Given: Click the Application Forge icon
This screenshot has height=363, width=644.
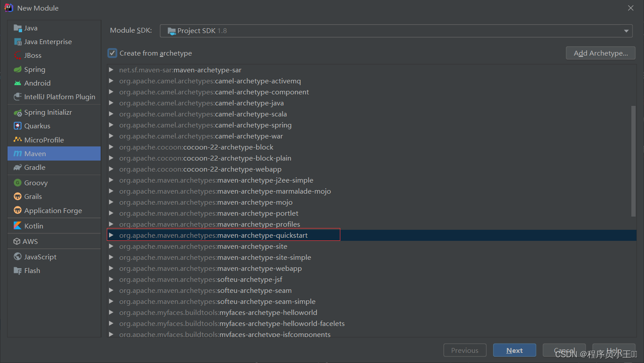Looking at the screenshot, I should tap(18, 210).
